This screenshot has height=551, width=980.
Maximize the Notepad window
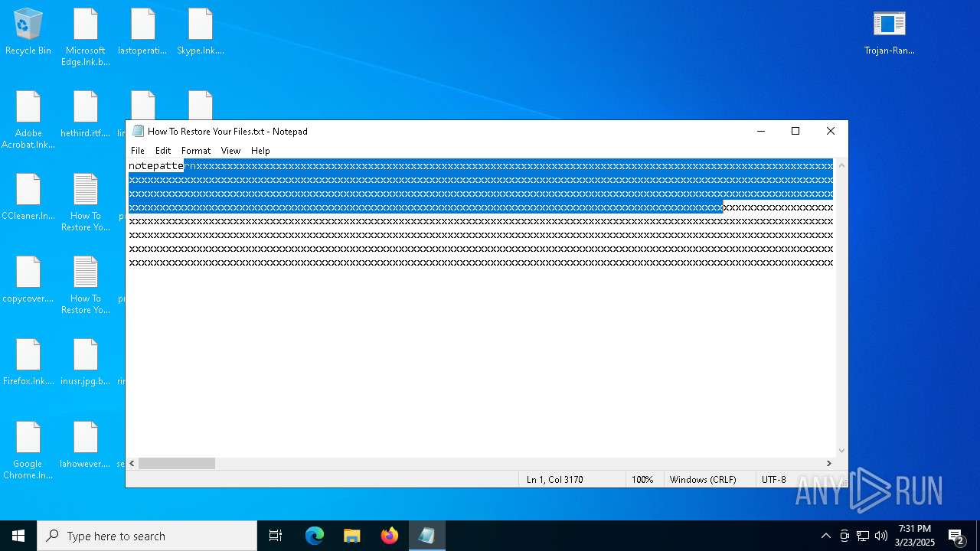(x=795, y=131)
